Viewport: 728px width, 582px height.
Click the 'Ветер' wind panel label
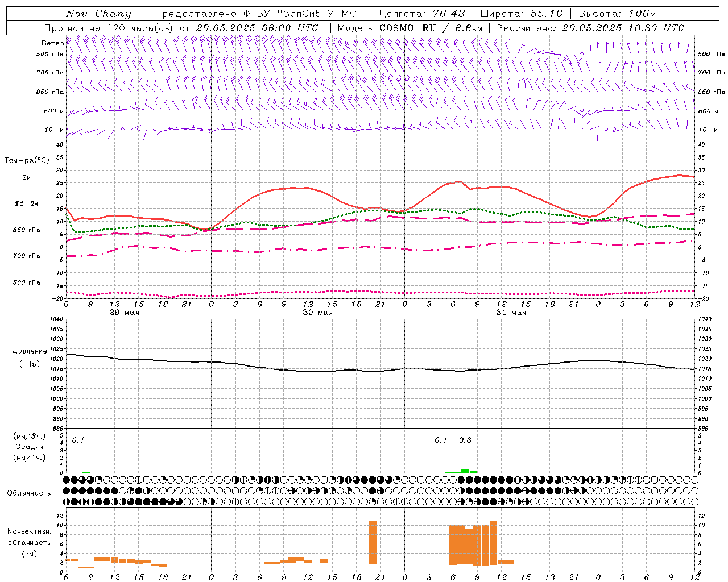(x=52, y=43)
